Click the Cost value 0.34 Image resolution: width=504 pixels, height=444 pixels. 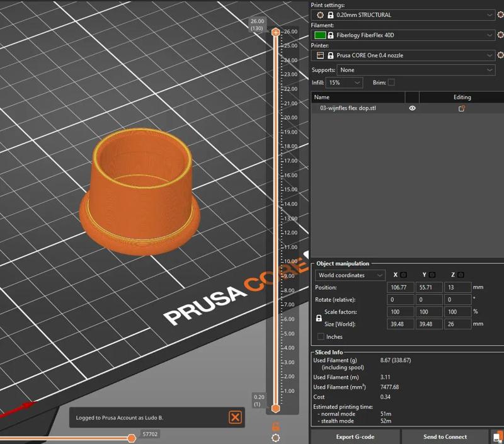point(385,397)
